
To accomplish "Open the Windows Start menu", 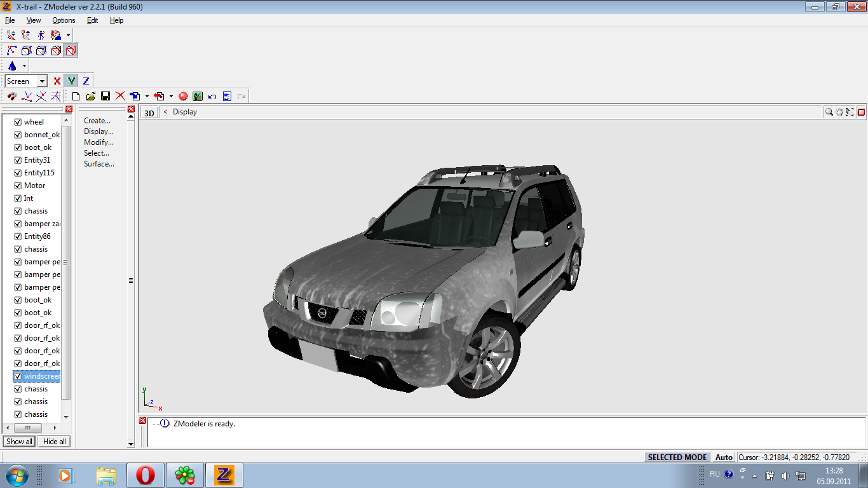I will (17, 475).
